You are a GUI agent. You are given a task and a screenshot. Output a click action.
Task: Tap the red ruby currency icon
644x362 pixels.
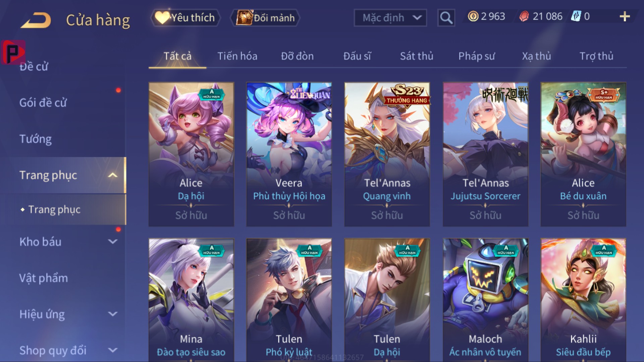click(524, 16)
